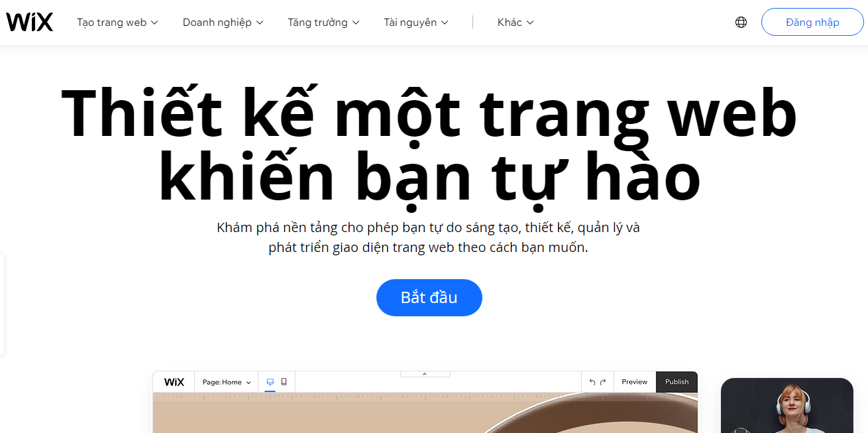868x433 pixels.
Task: Click the Wix logo in header
Action: click(x=29, y=22)
